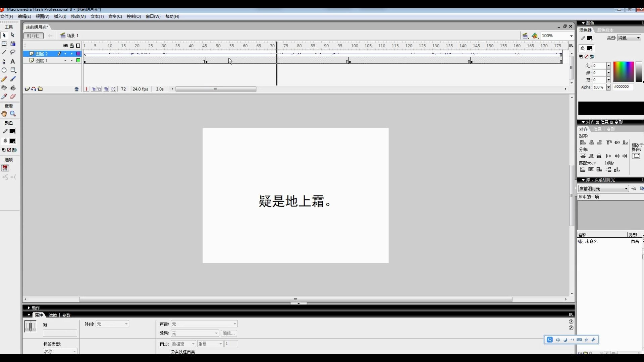Delete layer using the trash can icon
Viewport: 644px width, 362px height.
point(76,89)
